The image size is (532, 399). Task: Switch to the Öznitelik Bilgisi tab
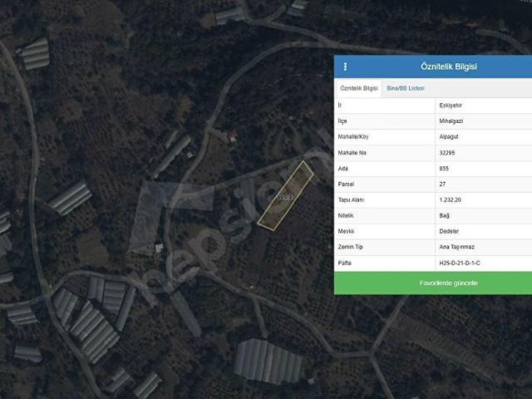click(358, 88)
